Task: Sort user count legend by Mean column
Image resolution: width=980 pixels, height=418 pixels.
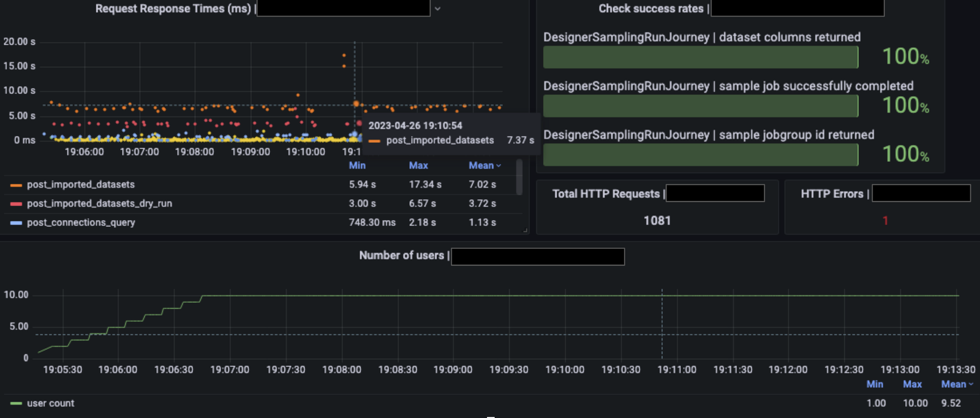Action: pyautogui.click(x=957, y=384)
